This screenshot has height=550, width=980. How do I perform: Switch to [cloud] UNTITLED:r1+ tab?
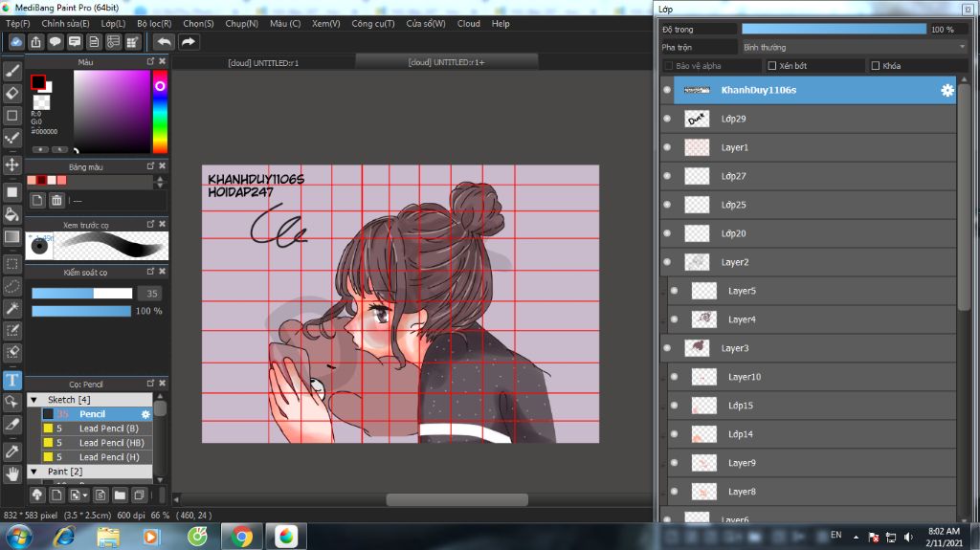click(x=446, y=62)
